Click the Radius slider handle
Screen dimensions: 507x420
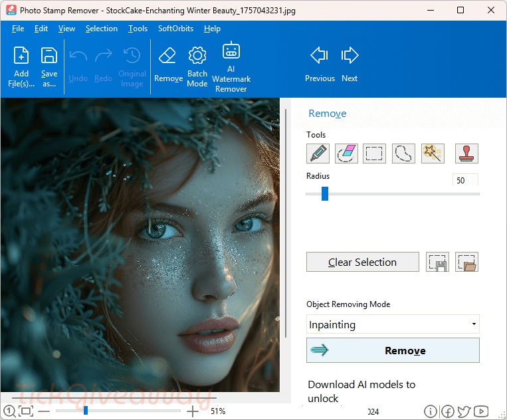click(x=325, y=193)
